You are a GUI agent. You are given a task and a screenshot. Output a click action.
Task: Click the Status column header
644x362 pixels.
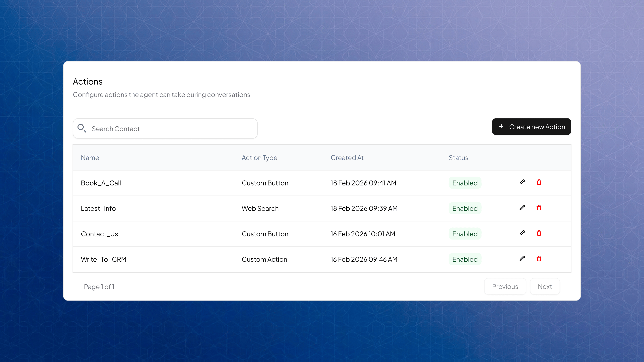[458, 158]
